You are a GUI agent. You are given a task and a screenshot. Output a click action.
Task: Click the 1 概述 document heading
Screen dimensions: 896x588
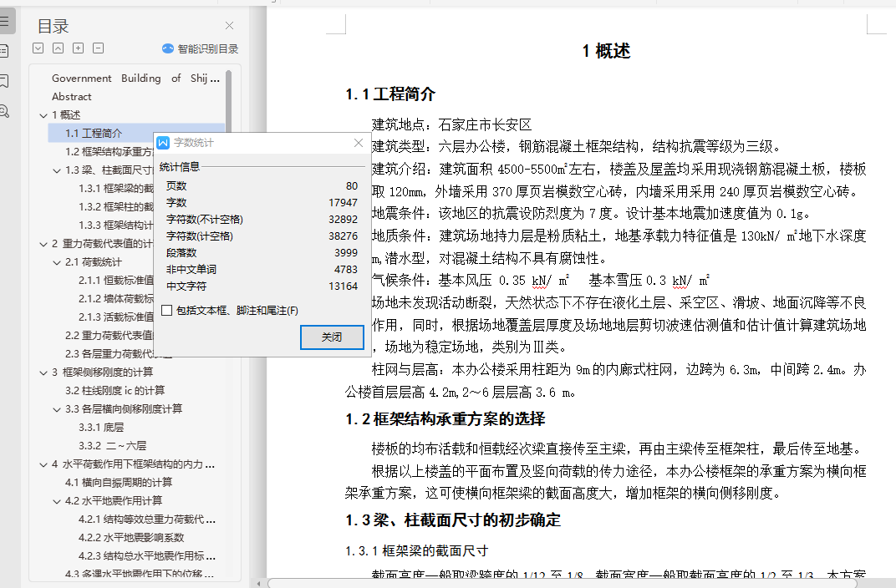(606, 51)
